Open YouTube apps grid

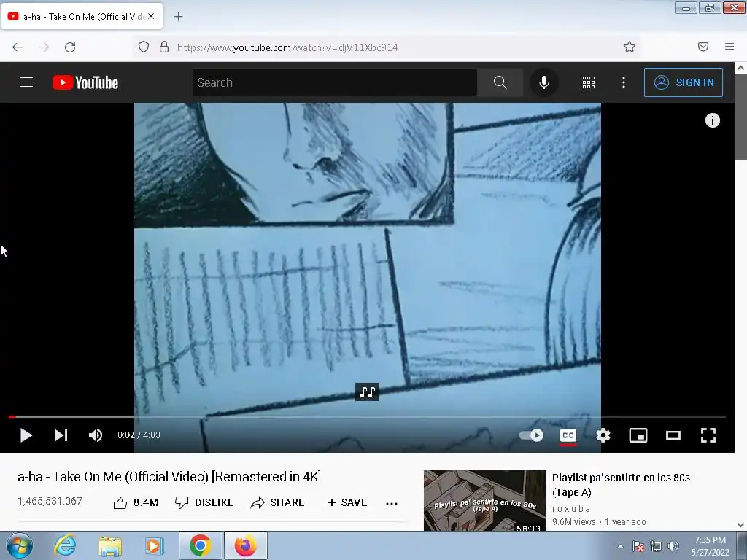tap(589, 82)
